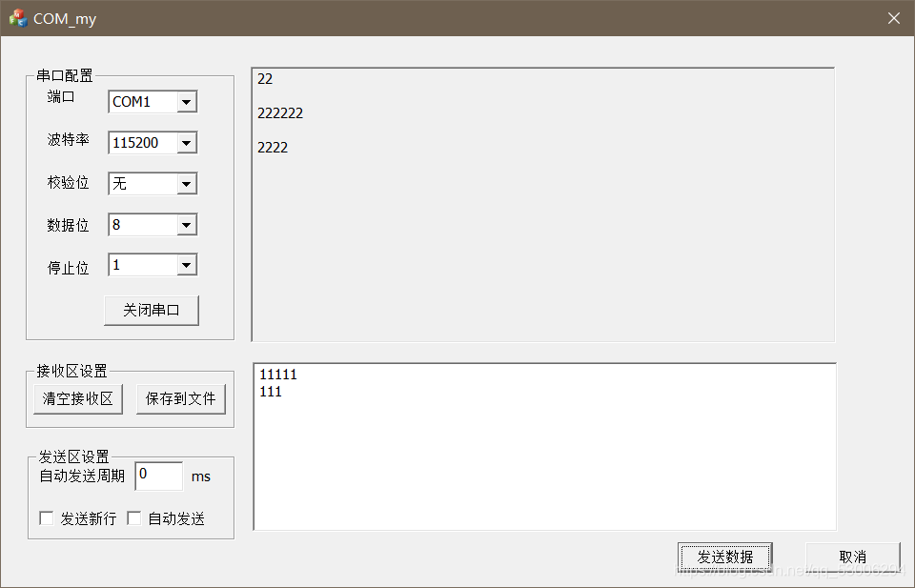The image size is (915, 588).
Task: Close the COM_my window
Action: pyautogui.click(x=893, y=18)
